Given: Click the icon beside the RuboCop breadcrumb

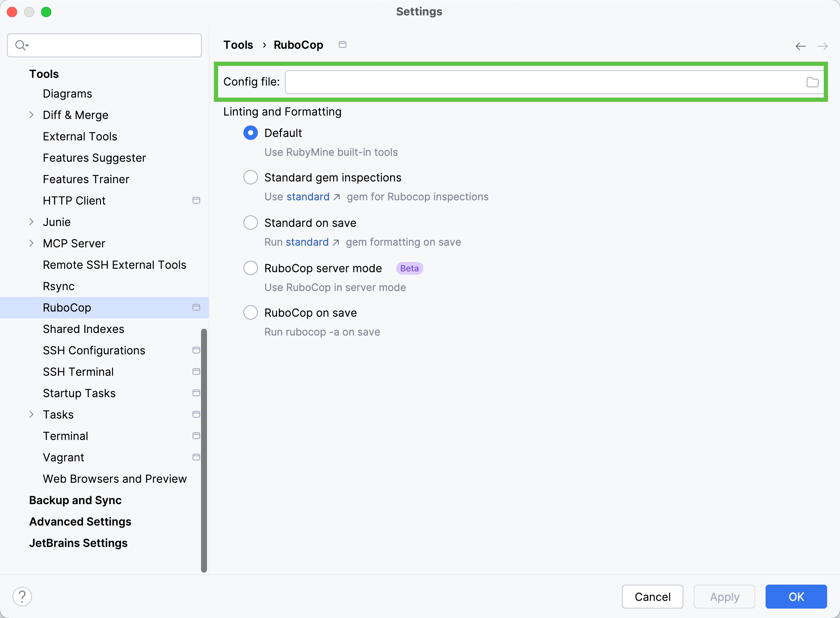Looking at the screenshot, I should click(342, 45).
